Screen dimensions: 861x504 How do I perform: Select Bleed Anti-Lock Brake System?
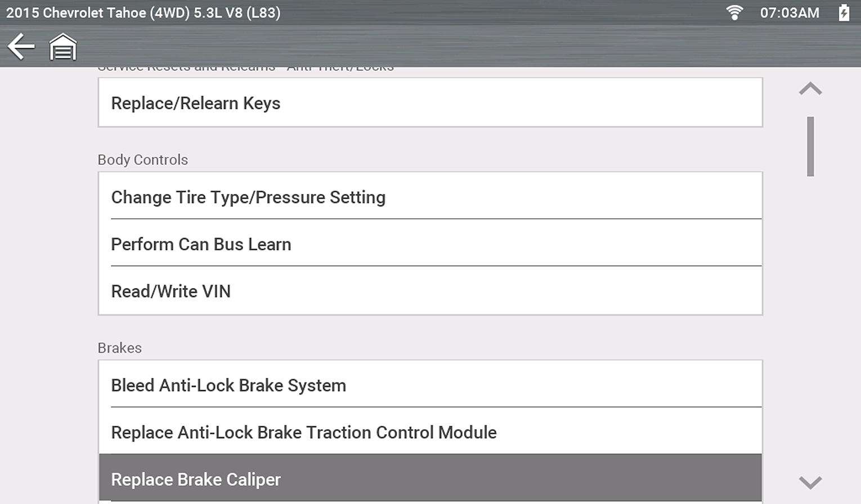(430, 385)
